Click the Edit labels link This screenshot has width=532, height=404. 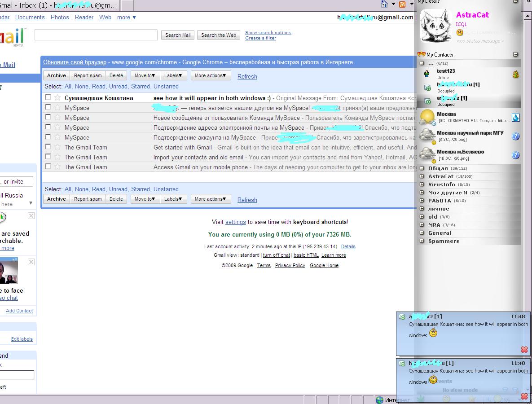[22, 339]
